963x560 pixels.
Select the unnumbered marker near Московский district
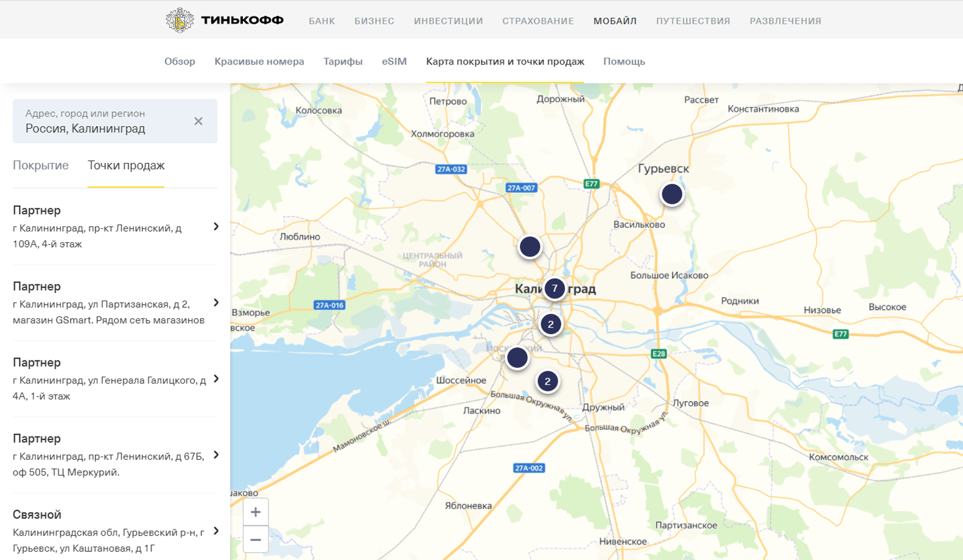click(x=517, y=357)
